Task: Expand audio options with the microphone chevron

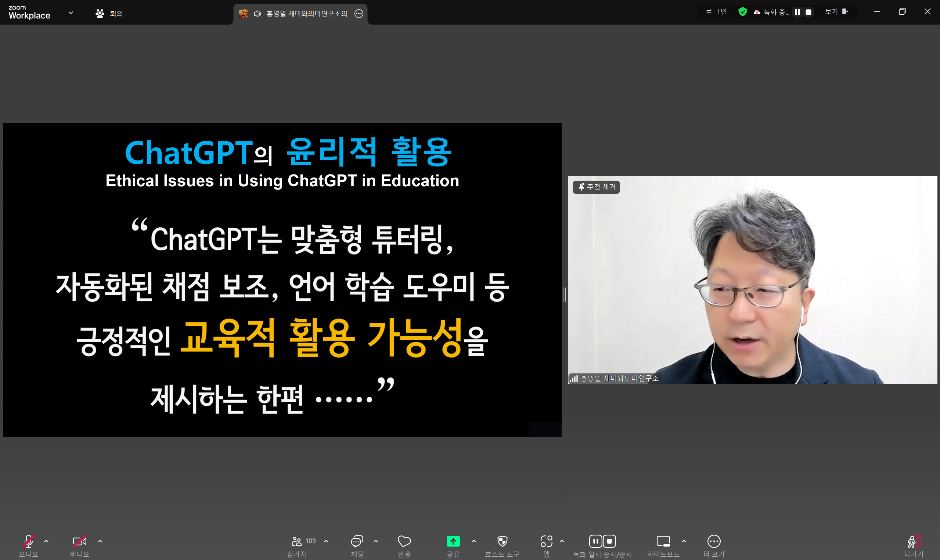Action: click(x=46, y=541)
